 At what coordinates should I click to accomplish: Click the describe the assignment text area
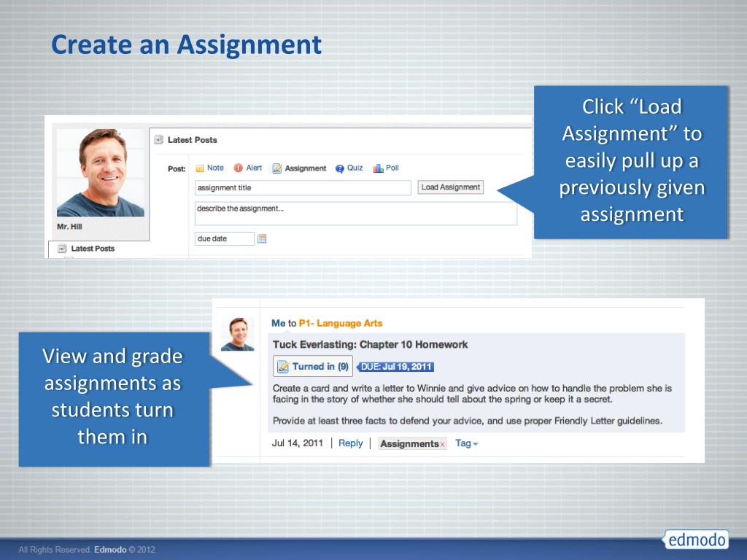click(356, 214)
